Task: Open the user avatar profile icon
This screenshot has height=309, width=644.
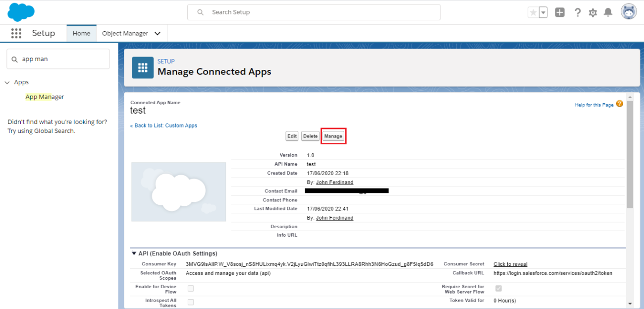Action: pyautogui.click(x=628, y=11)
